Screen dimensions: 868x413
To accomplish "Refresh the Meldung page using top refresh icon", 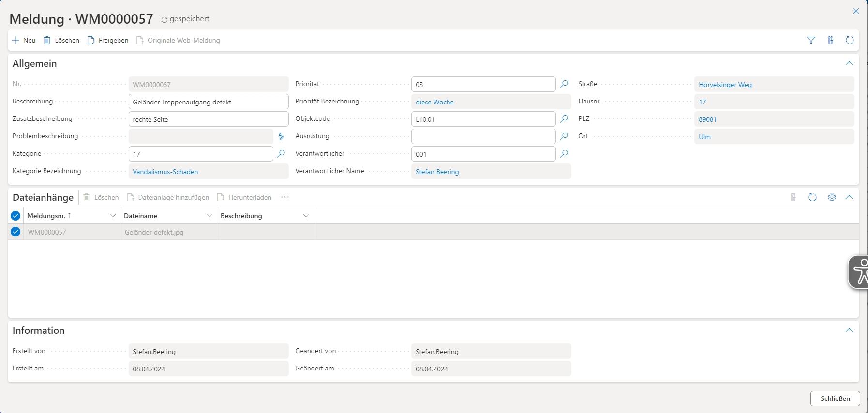I will pos(849,40).
